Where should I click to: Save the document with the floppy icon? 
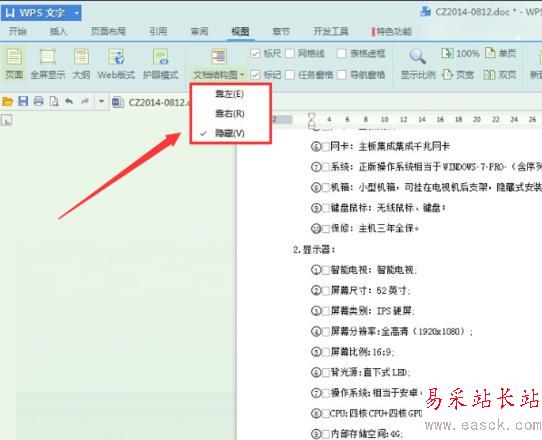click(x=23, y=101)
